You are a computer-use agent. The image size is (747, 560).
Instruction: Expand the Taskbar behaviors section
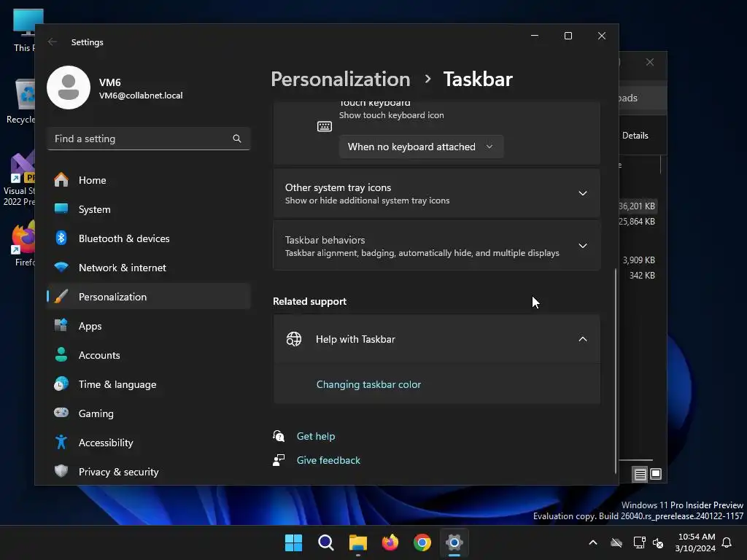click(436, 246)
